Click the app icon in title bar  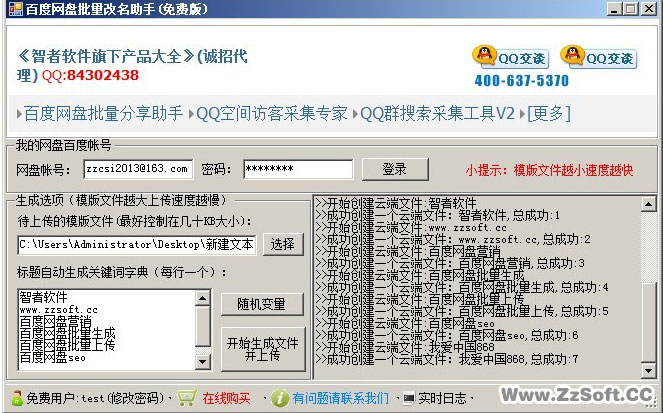tap(15, 9)
